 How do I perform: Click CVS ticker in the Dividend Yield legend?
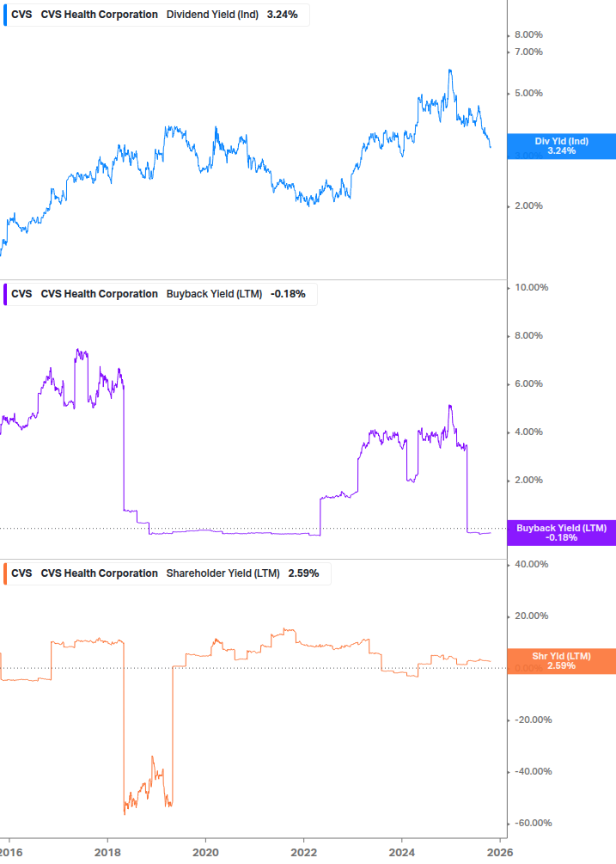click(21, 15)
